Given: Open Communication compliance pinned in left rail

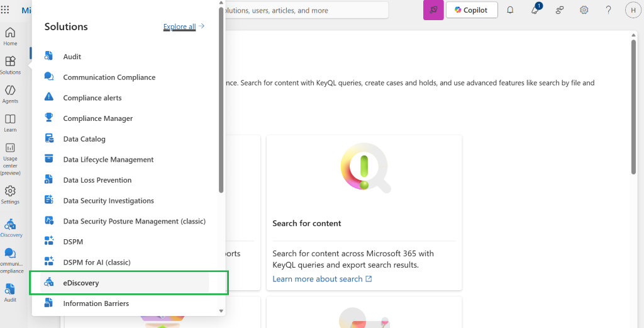Looking at the screenshot, I should [x=10, y=260].
